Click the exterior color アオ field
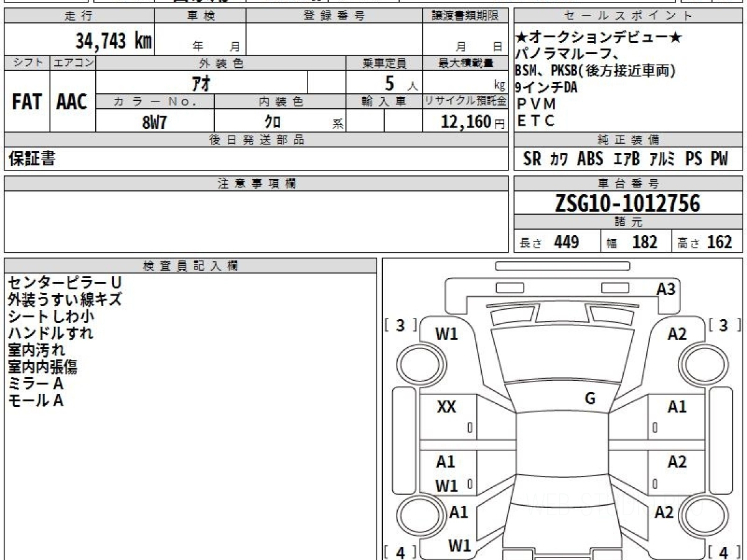Viewport: 747px width, 560px height. pyautogui.click(x=200, y=83)
